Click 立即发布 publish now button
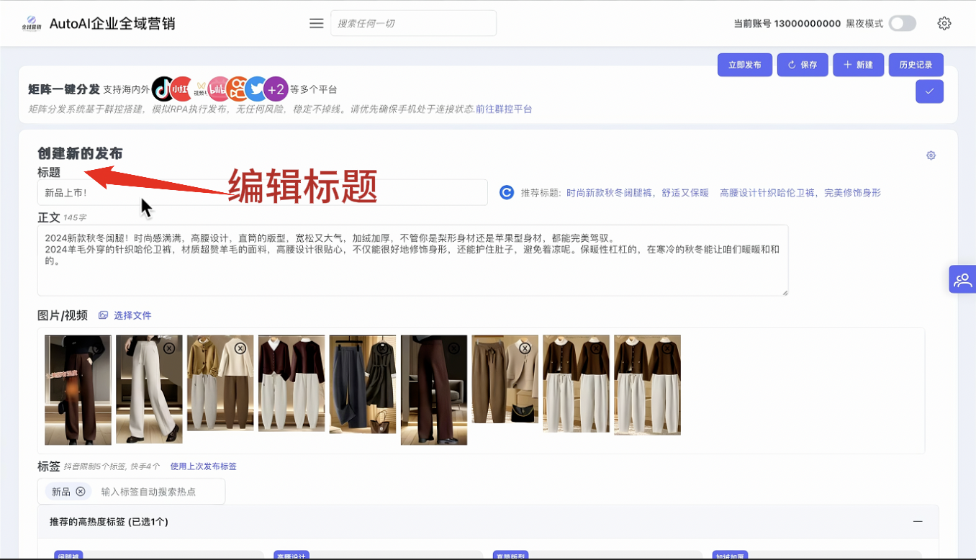Viewport: 976px width, 560px height. coord(744,65)
